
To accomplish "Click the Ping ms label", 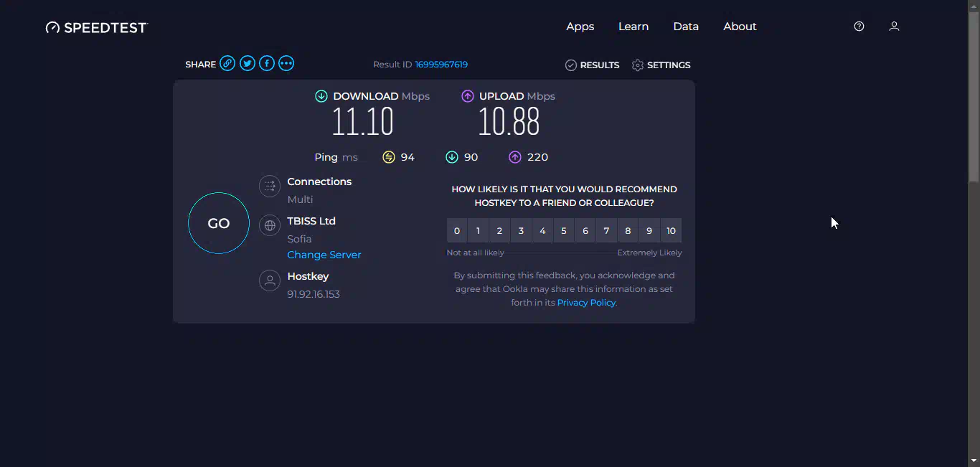I will pyautogui.click(x=336, y=157).
